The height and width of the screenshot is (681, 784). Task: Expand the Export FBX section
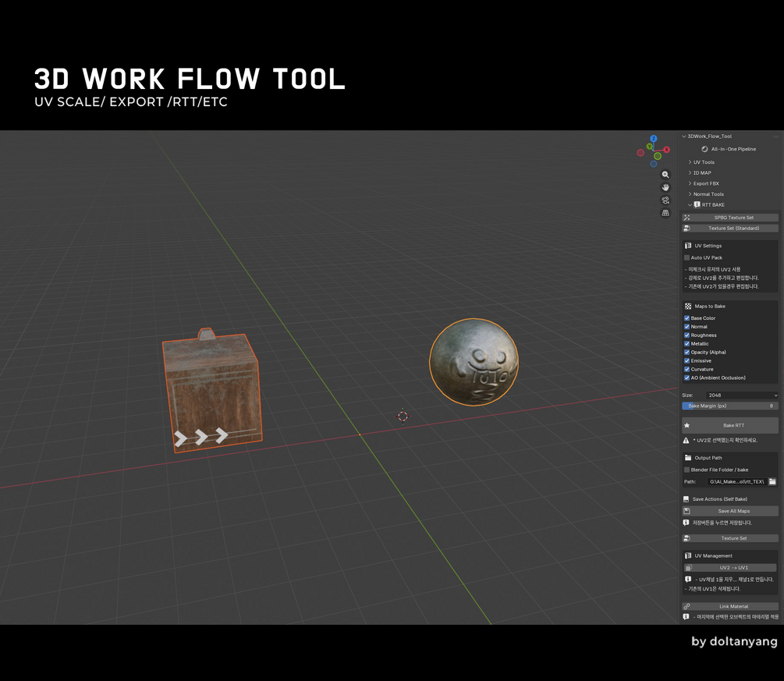690,183
